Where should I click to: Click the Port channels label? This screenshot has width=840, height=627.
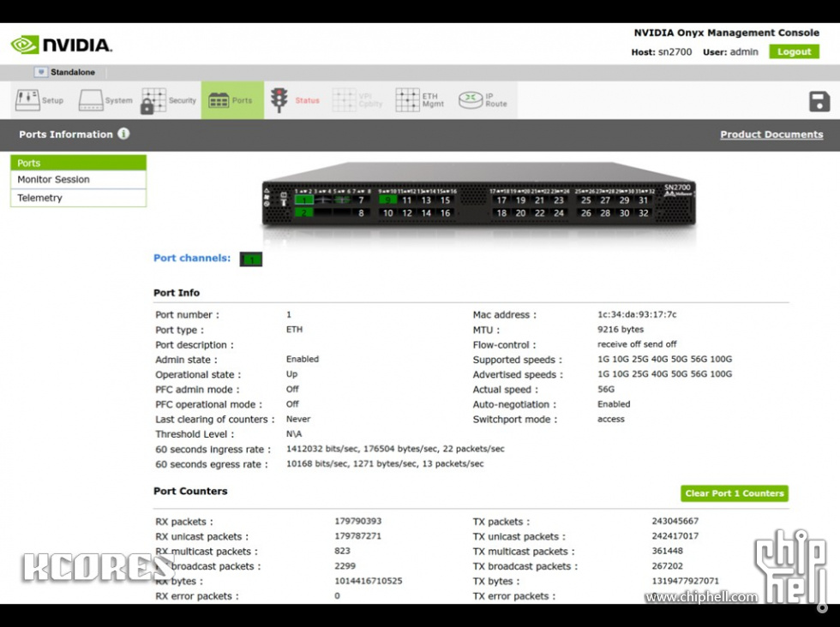192,258
